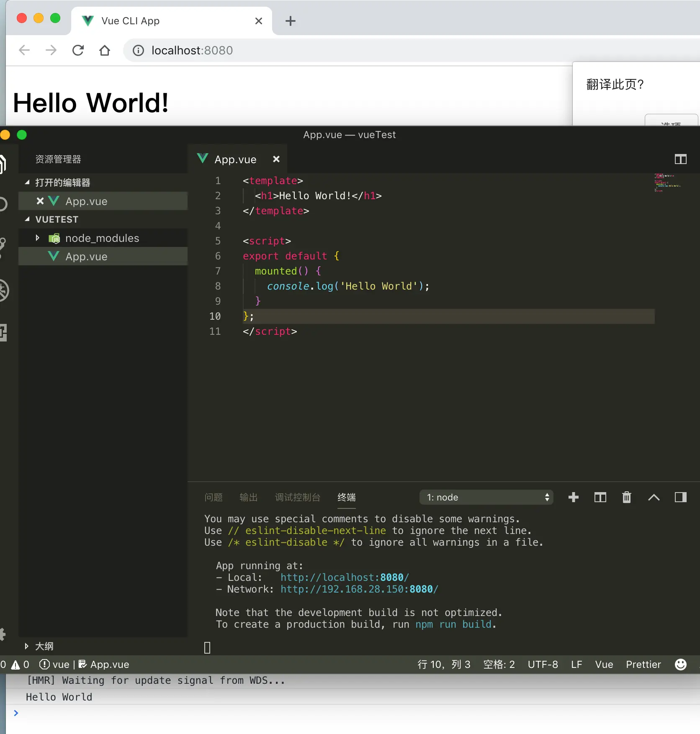Close App.vue in open editors list

(x=40, y=201)
